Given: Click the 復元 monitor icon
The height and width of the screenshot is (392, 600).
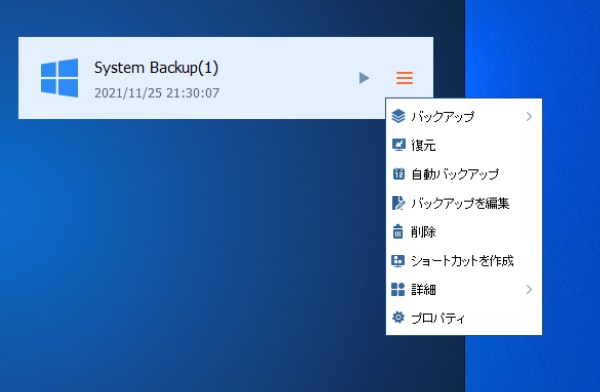Looking at the screenshot, I should coord(398,145).
